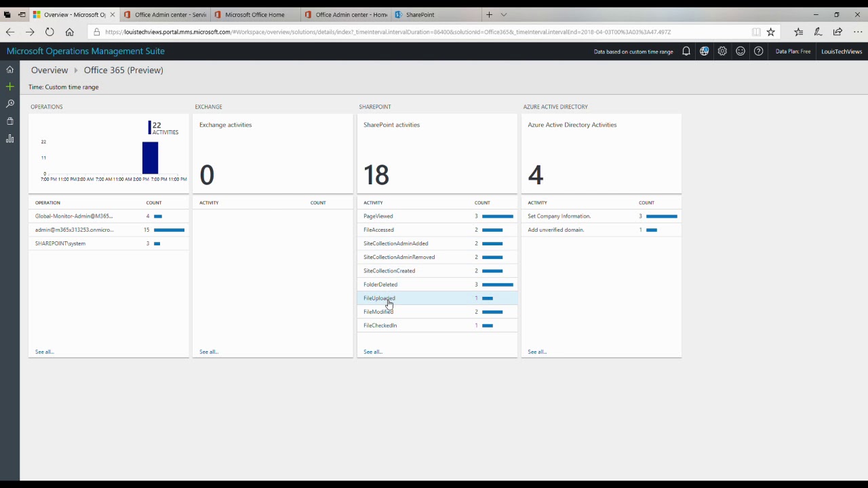868x488 pixels.
Task: Open the favorites hub icon
Action: tap(799, 32)
